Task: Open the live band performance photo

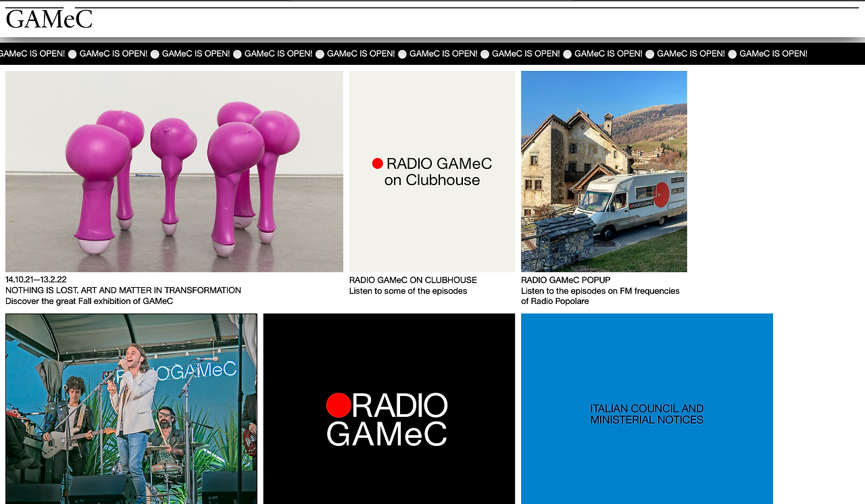Action: [x=131, y=409]
